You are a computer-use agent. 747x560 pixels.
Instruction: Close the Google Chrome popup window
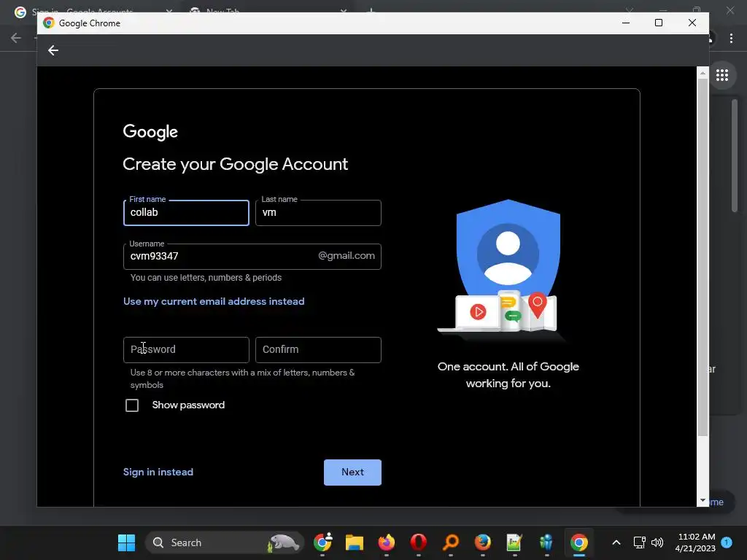click(x=692, y=23)
